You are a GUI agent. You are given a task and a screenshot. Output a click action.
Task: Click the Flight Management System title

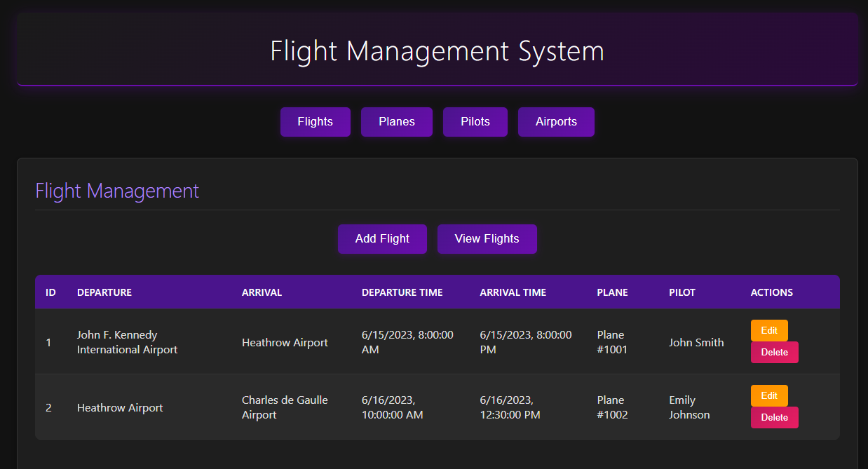pos(437,52)
